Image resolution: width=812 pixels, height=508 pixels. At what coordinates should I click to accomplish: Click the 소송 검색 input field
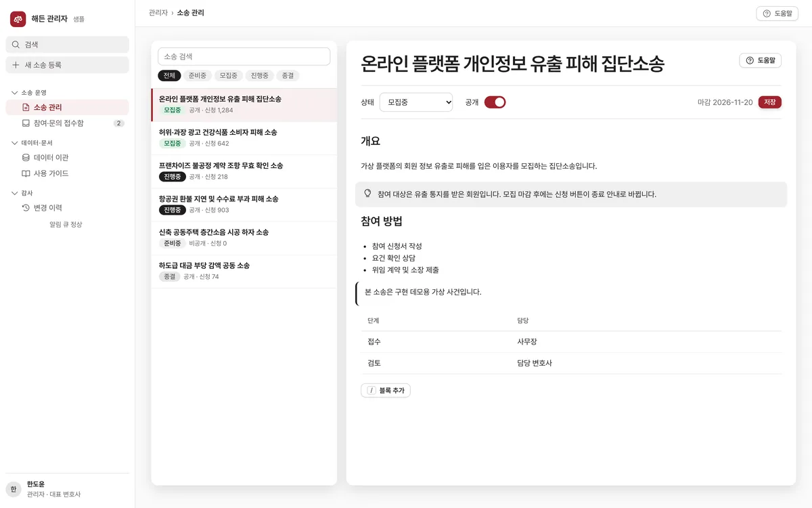244,56
